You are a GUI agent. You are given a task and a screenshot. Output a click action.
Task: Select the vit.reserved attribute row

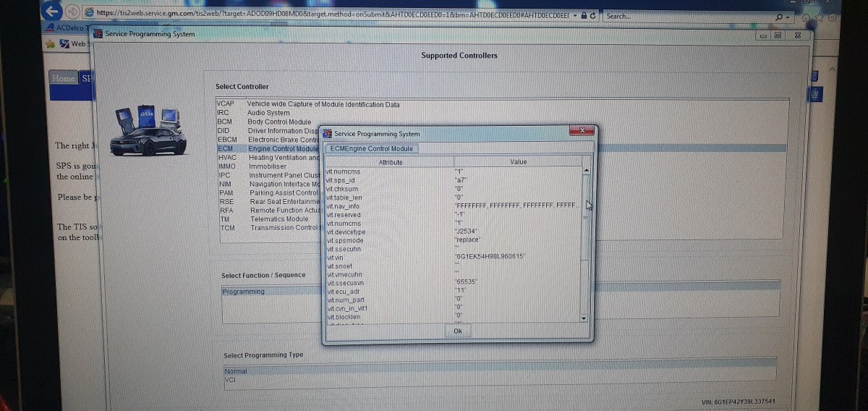454,215
